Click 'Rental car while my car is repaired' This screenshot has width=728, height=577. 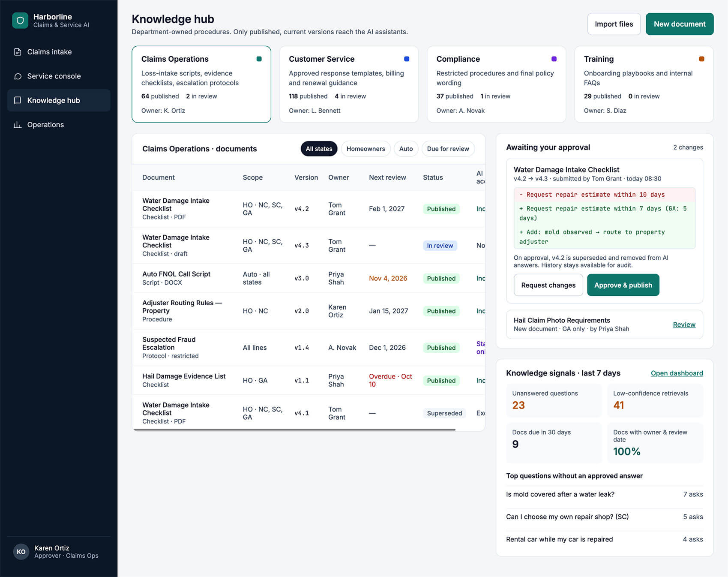tap(559, 539)
